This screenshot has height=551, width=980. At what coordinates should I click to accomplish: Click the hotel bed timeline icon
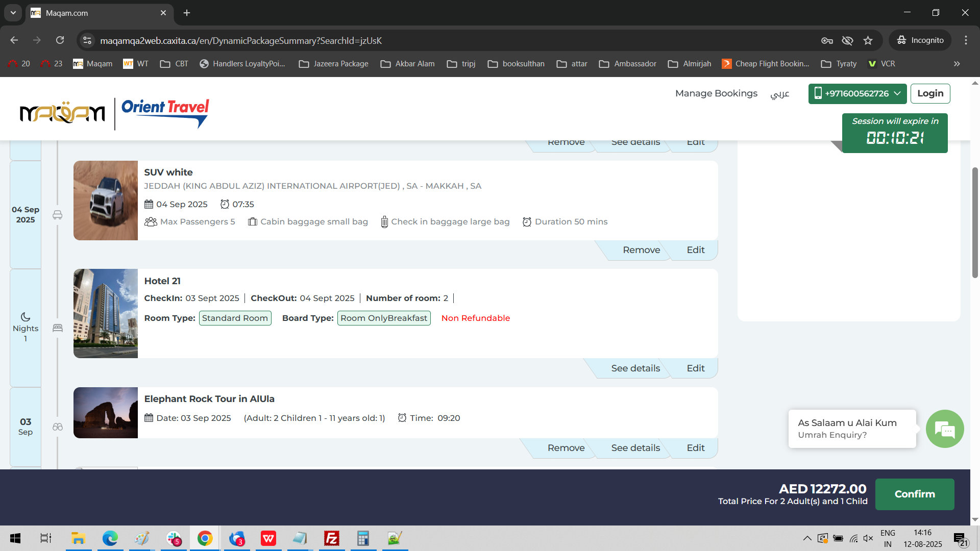[x=58, y=328]
